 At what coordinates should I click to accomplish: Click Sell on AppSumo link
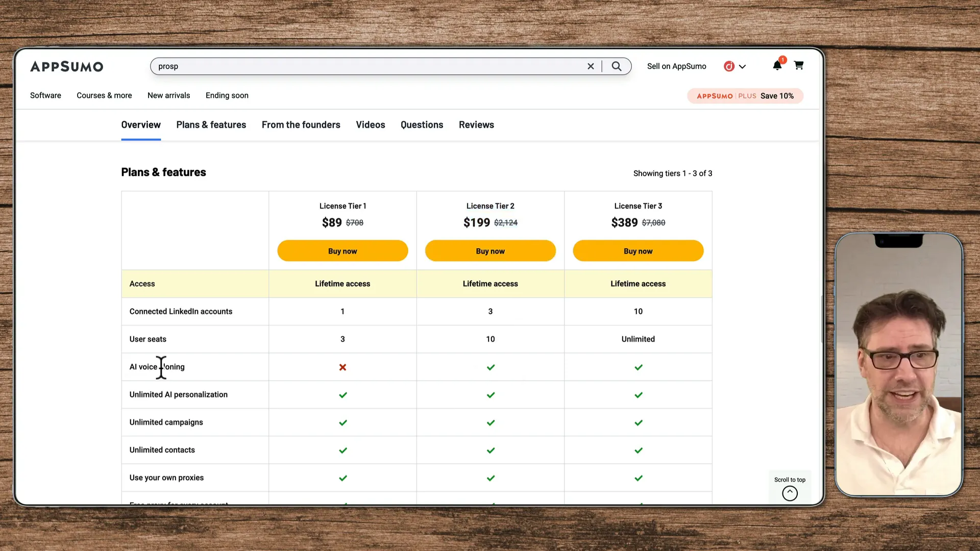[676, 66]
